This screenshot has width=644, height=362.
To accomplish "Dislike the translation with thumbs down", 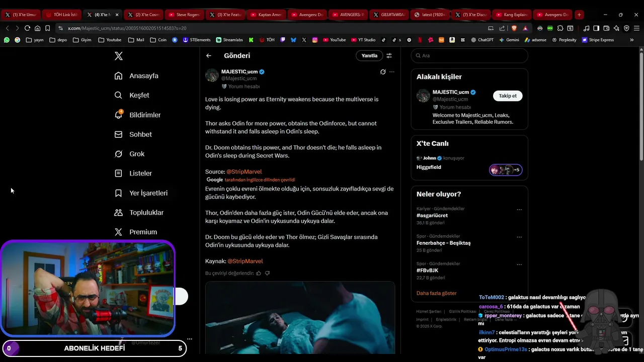I will [x=267, y=273].
